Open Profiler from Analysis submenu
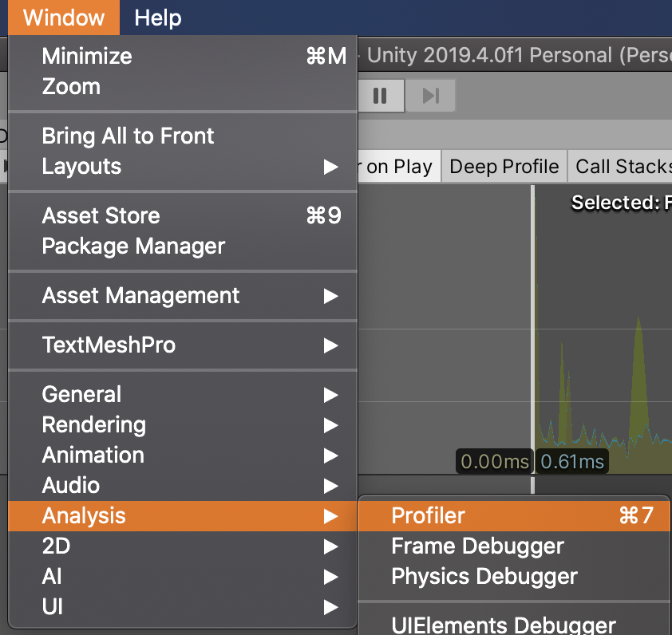 pos(514,516)
